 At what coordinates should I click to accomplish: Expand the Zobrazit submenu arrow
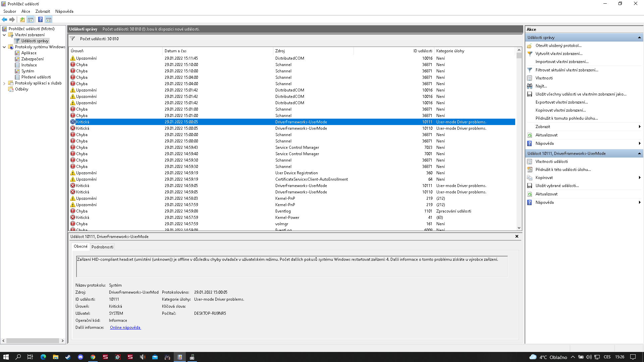click(x=639, y=127)
